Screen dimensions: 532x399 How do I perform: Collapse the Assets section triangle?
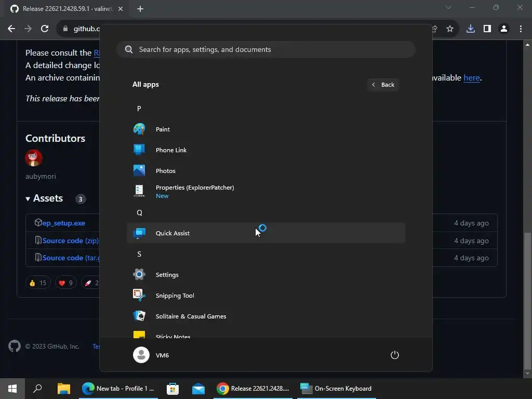coord(28,199)
